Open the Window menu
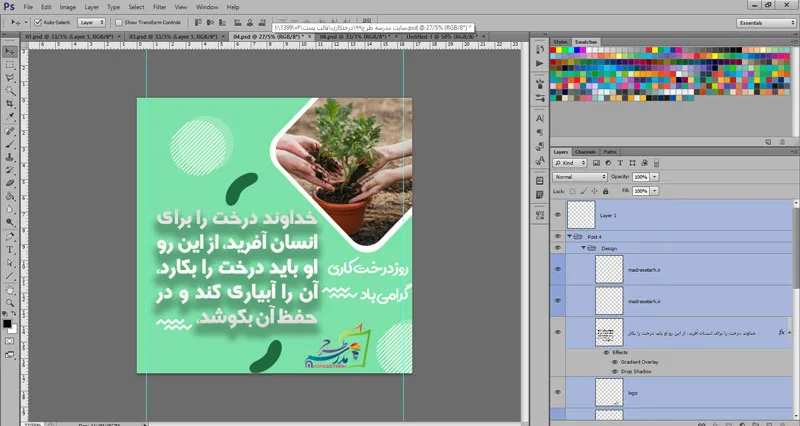 click(207, 7)
